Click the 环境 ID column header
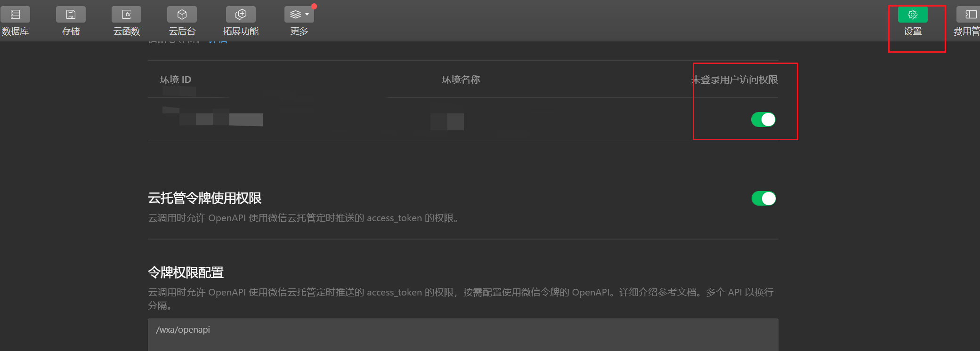This screenshot has height=351, width=980. [x=175, y=80]
